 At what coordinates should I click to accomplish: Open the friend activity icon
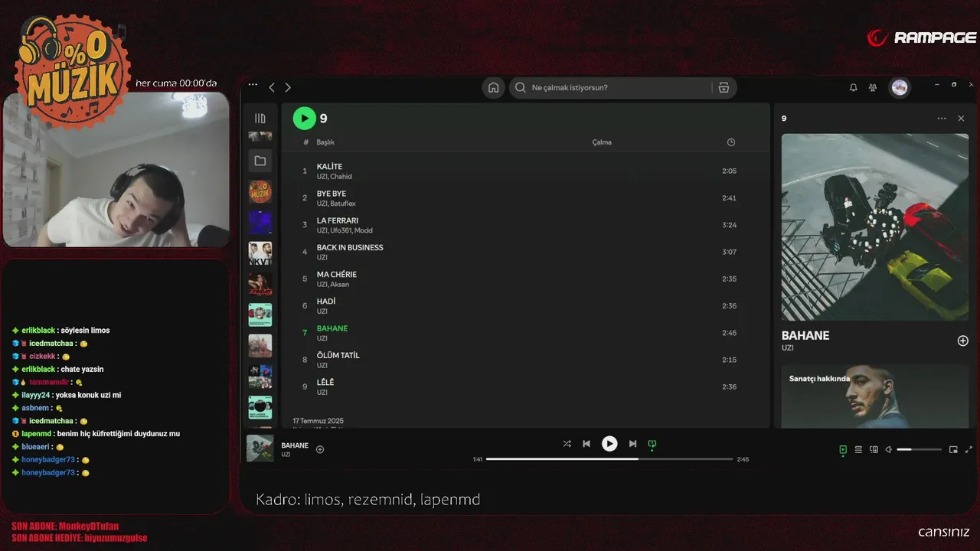pos(873,87)
